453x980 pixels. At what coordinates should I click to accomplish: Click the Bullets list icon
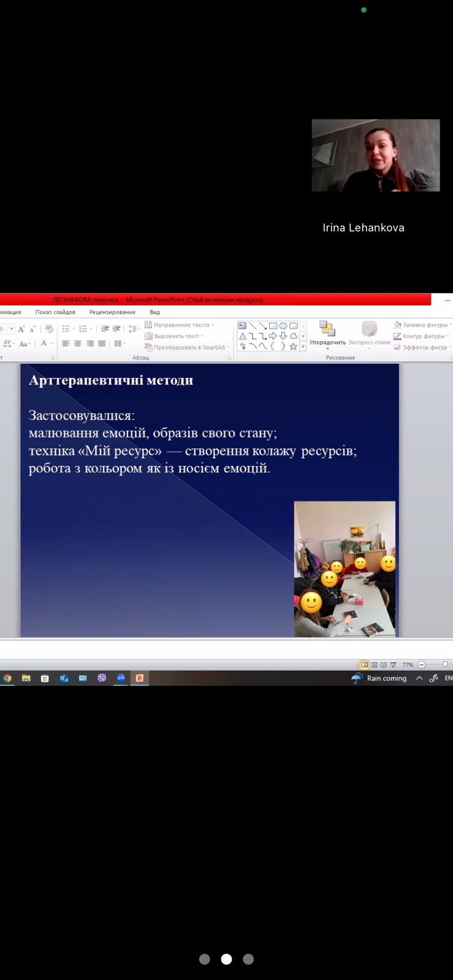coord(66,329)
